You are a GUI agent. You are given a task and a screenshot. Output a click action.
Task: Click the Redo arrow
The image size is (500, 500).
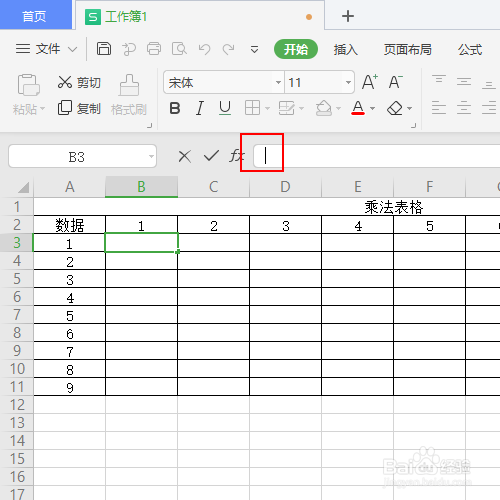click(229, 49)
